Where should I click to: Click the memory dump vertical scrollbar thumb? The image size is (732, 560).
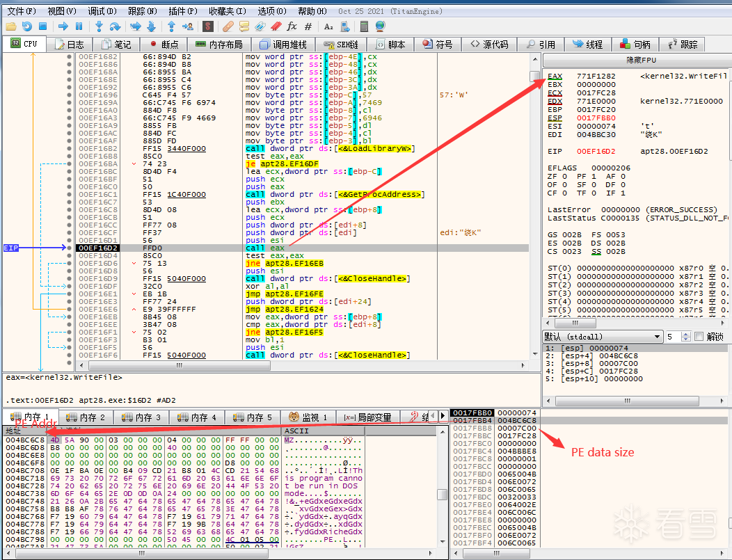443,494
